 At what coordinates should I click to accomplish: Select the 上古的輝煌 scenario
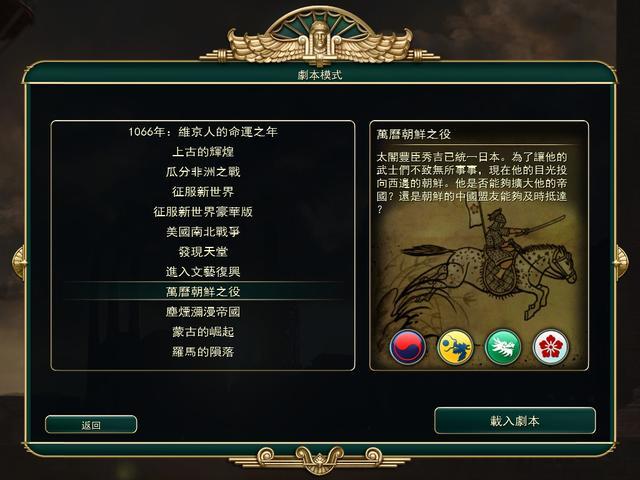pos(203,152)
